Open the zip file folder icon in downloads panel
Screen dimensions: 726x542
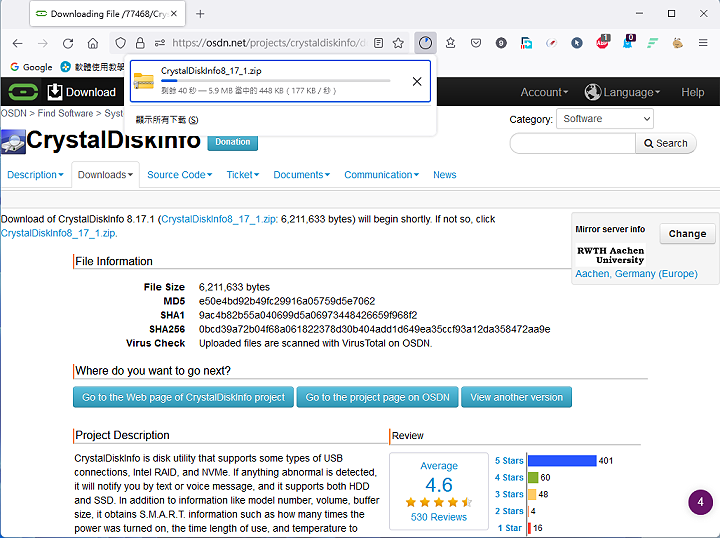coord(144,81)
